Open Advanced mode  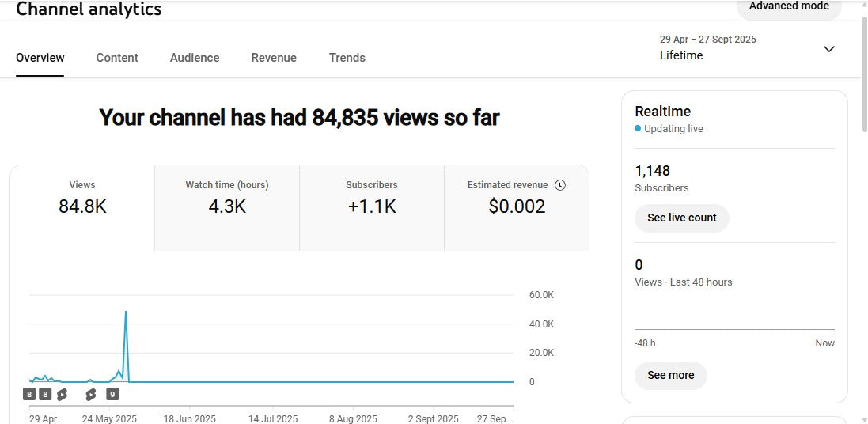[x=788, y=6]
